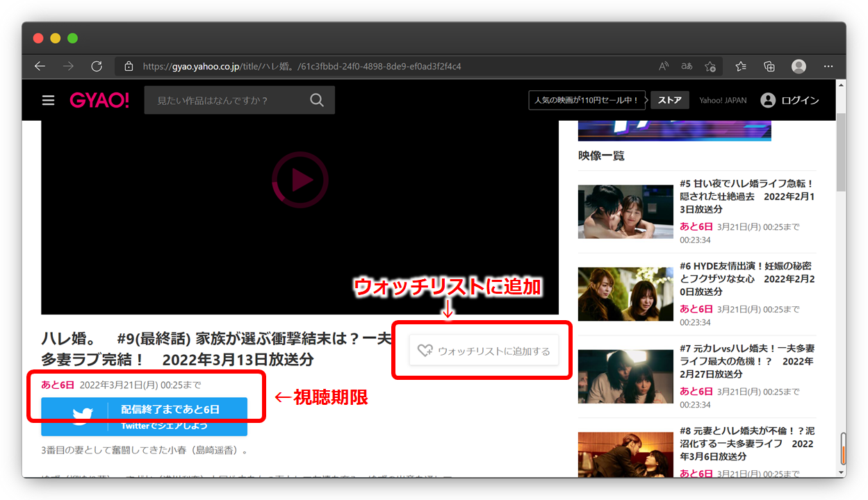This screenshot has width=868, height=500.
Task: Click the macOS red close window button
Action: point(38,38)
